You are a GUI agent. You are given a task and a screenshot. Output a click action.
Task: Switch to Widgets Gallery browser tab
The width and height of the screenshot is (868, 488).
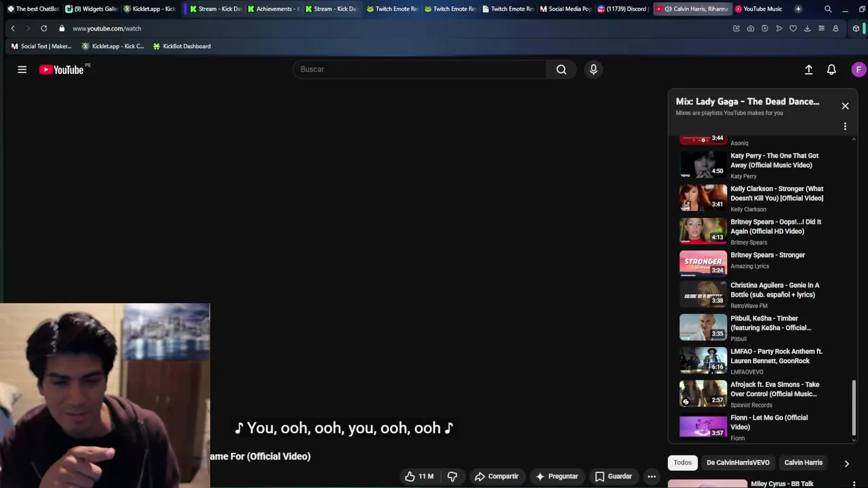pyautogui.click(x=91, y=9)
